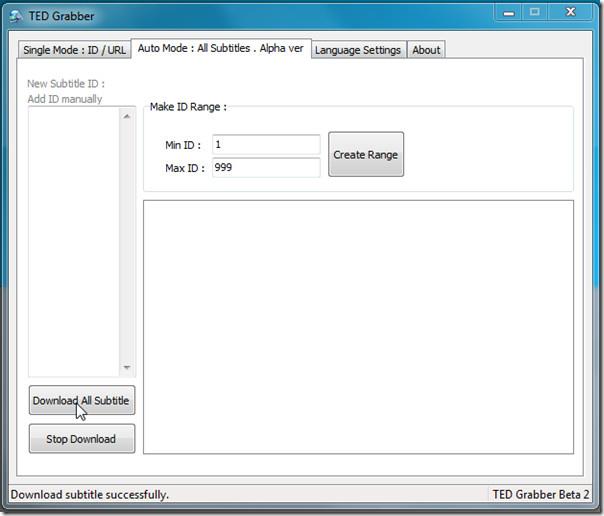Click the 'New Subtitle ID :' label
The image size is (604, 516).
66,84
